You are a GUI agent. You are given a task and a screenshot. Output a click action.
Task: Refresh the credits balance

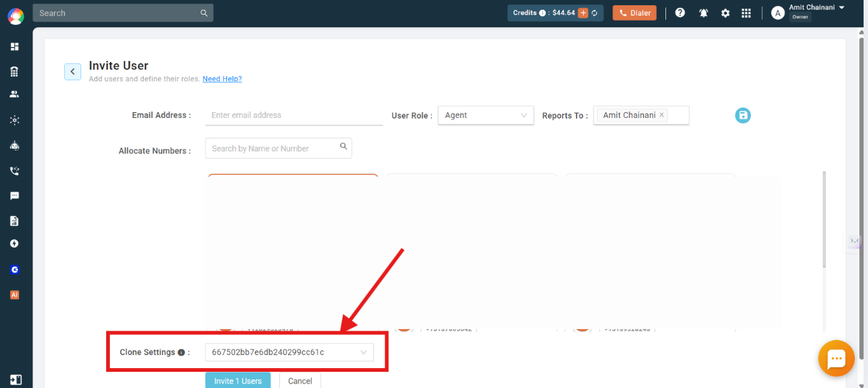coord(595,13)
